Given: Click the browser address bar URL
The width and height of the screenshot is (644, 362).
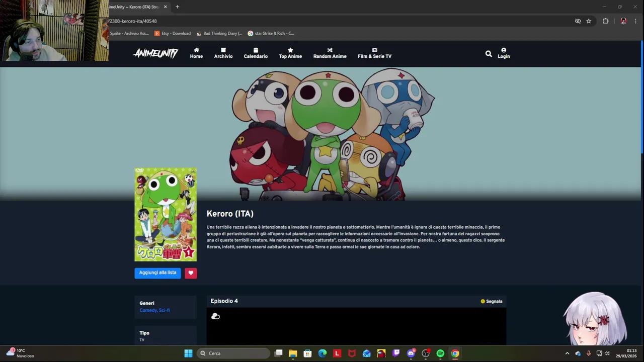Looking at the screenshot, I should click(x=133, y=21).
